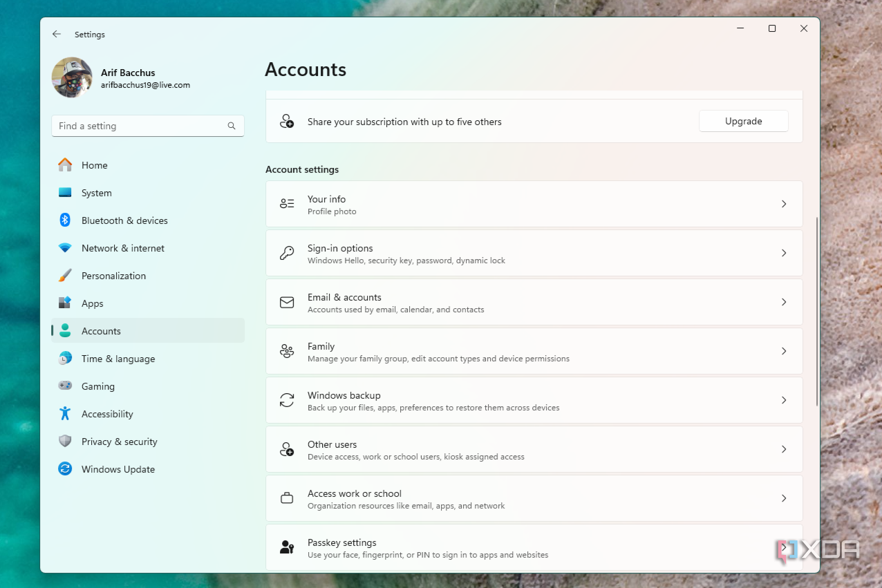Click the Privacy & security shield icon
The height and width of the screenshot is (588, 882).
[x=64, y=441]
